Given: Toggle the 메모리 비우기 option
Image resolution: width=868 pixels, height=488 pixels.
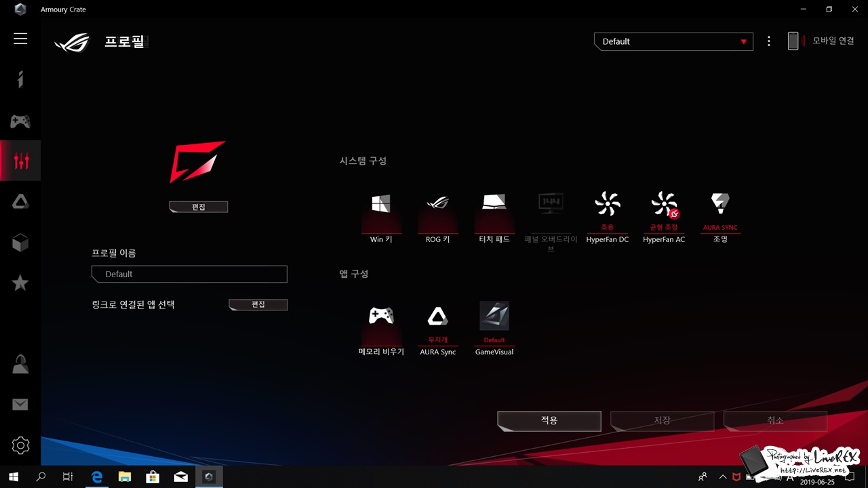Looking at the screenshot, I should [x=381, y=331].
